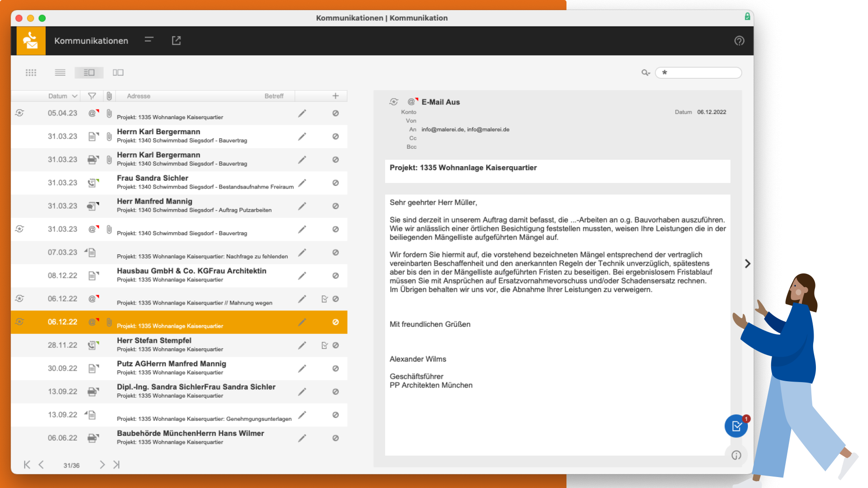Image resolution: width=868 pixels, height=488 pixels.
Task: Go to first record in pager
Action: [x=27, y=465]
